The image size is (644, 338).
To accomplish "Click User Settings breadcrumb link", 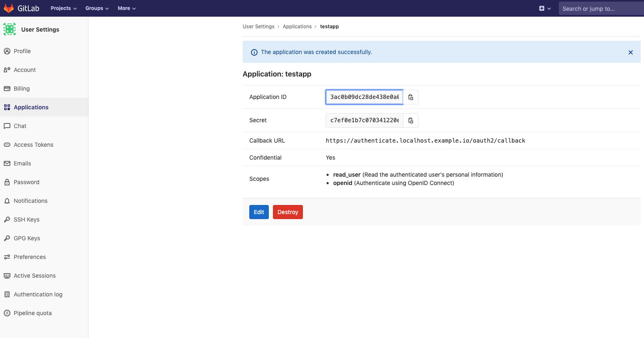I will tap(258, 27).
